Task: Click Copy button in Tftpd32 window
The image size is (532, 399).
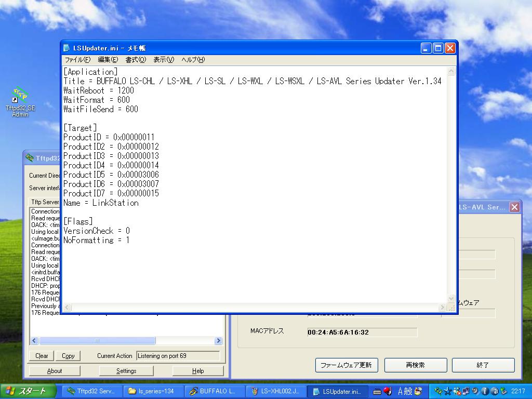Action: [x=68, y=355]
